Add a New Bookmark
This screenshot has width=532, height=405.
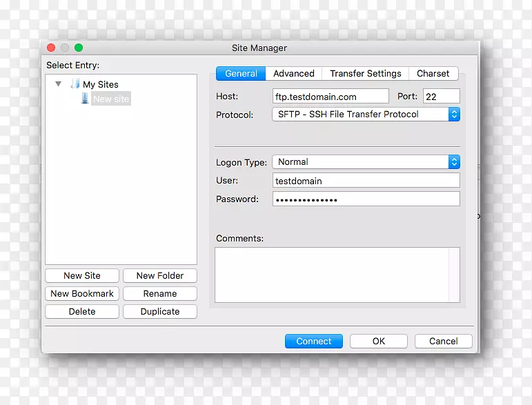pyautogui.click(x=82, y=294)
